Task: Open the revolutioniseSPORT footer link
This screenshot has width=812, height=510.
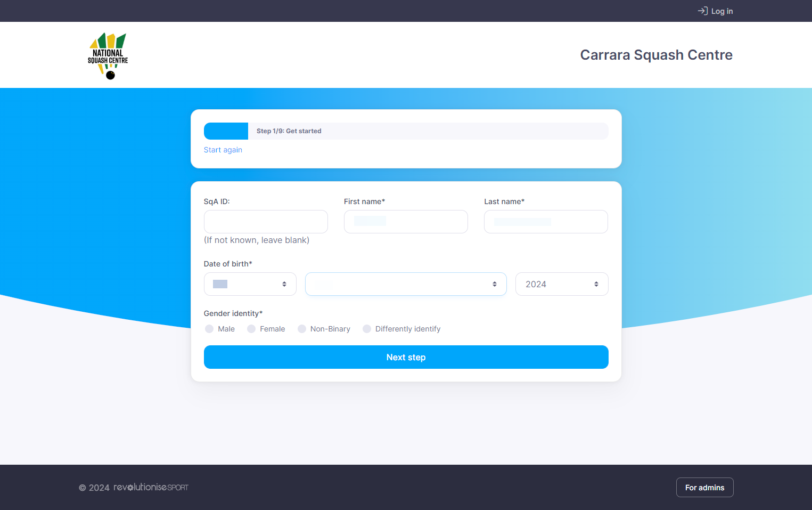Action: pos(151,487)
